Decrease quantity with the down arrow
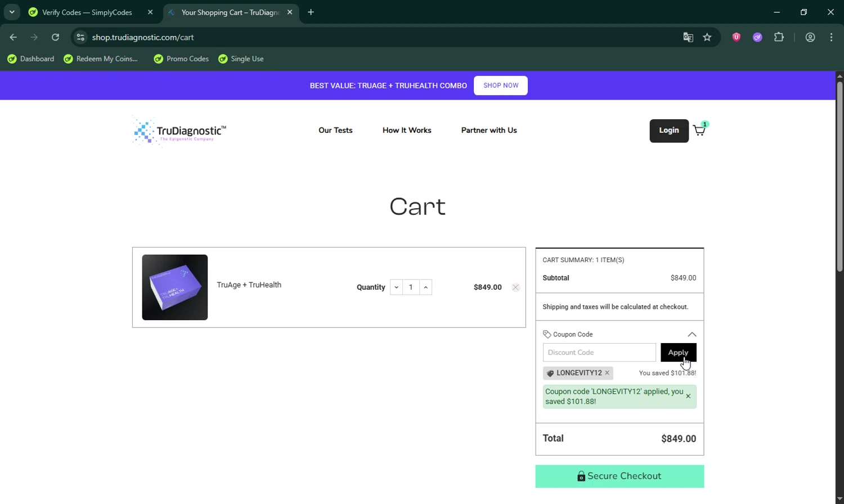The width and height of the screenshot is (844, 504). coord(396,287)
